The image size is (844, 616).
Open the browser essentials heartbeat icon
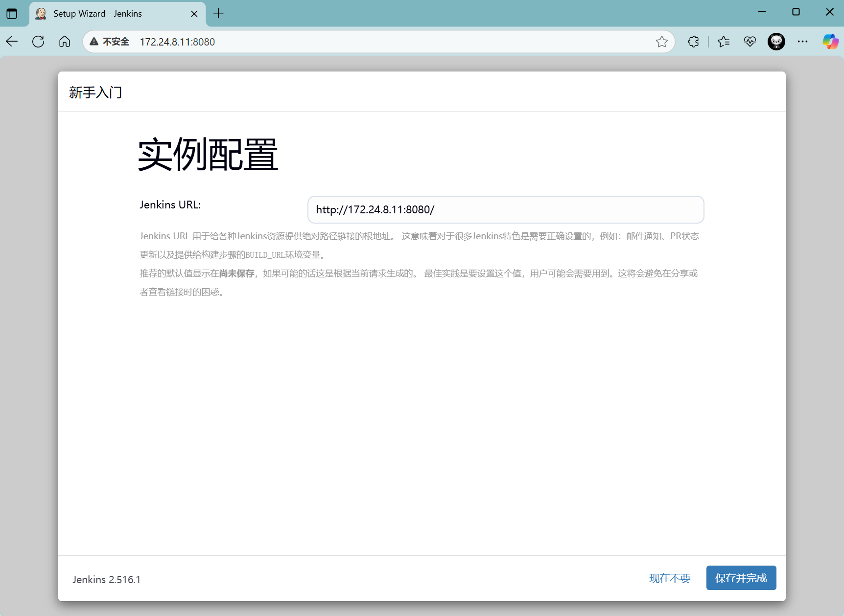coord(750,42)
